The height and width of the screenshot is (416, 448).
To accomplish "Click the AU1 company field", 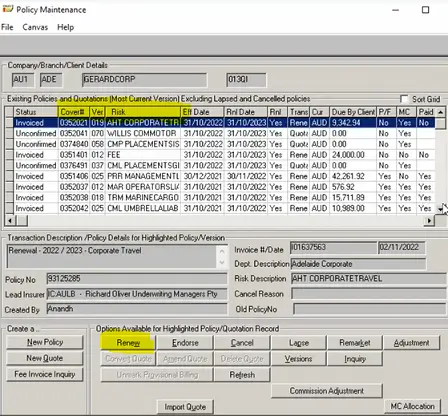I will click(x=23, y=80).
